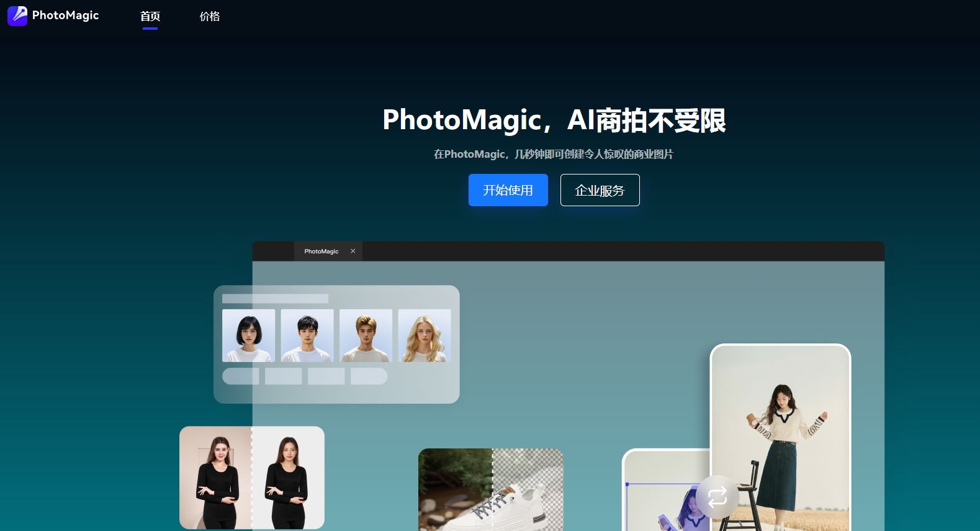The height and width of the screenshot is (531, 980).
Task: Click the woman in denim skirt photo
Action: pyautogui.click(x=780, y=438)
